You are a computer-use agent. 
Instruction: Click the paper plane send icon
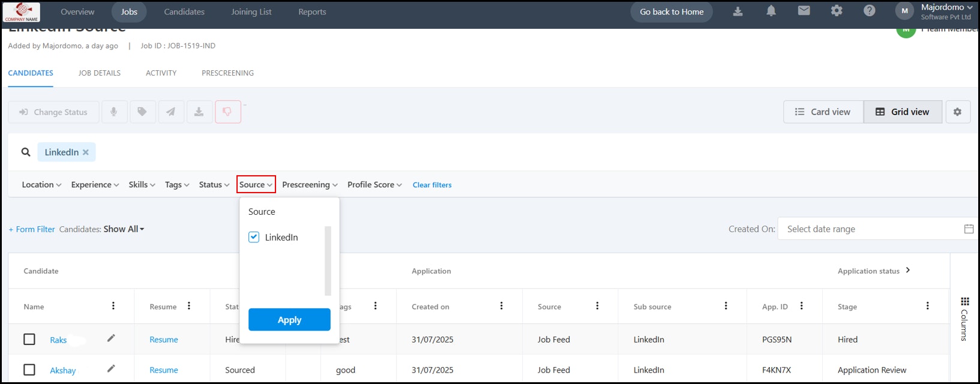[171, 112]
